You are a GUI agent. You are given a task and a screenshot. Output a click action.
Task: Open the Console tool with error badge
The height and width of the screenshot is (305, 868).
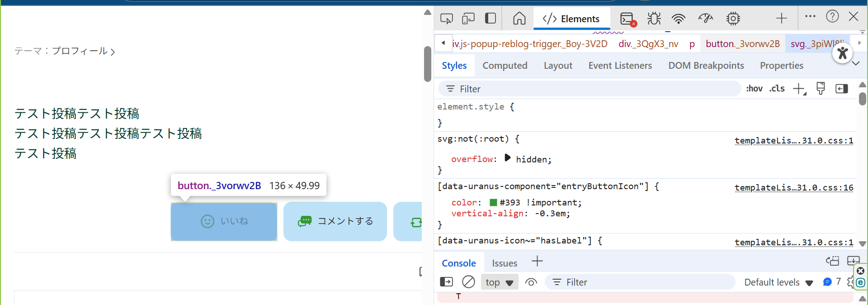point(628,19)
